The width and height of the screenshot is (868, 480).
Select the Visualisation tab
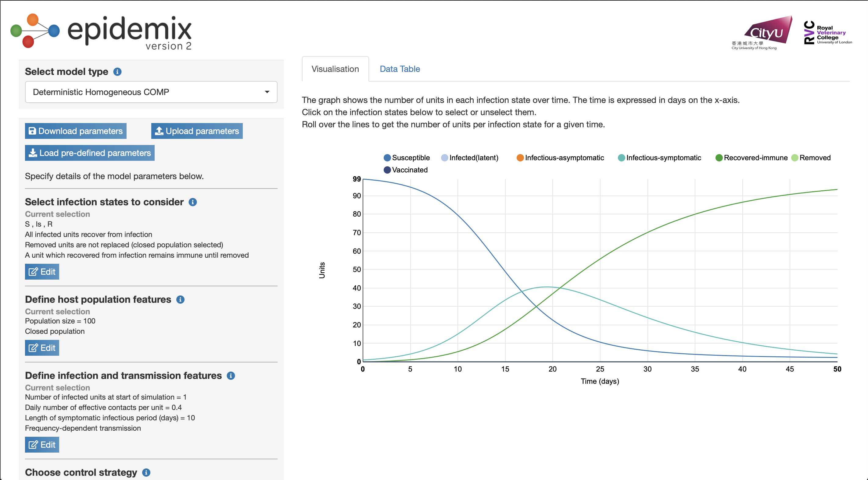(335, 69)
